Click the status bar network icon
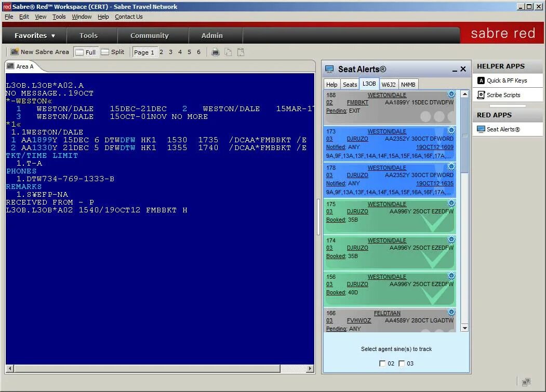 click(526, 382)
